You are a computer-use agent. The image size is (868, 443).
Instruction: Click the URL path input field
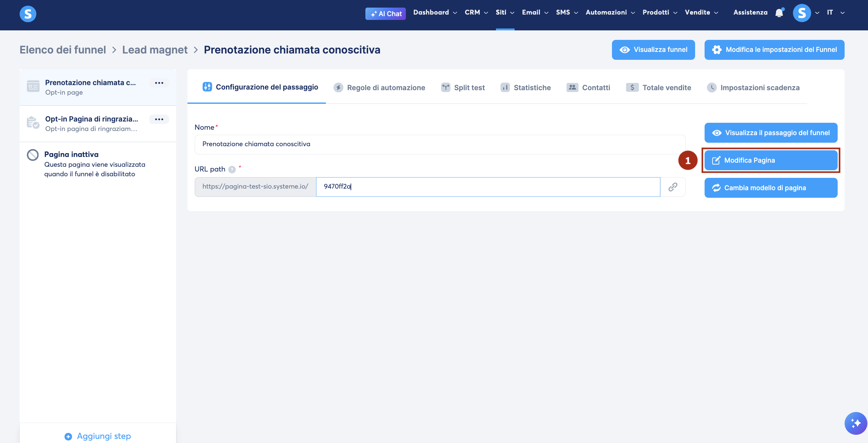click(x=488, y=187)
